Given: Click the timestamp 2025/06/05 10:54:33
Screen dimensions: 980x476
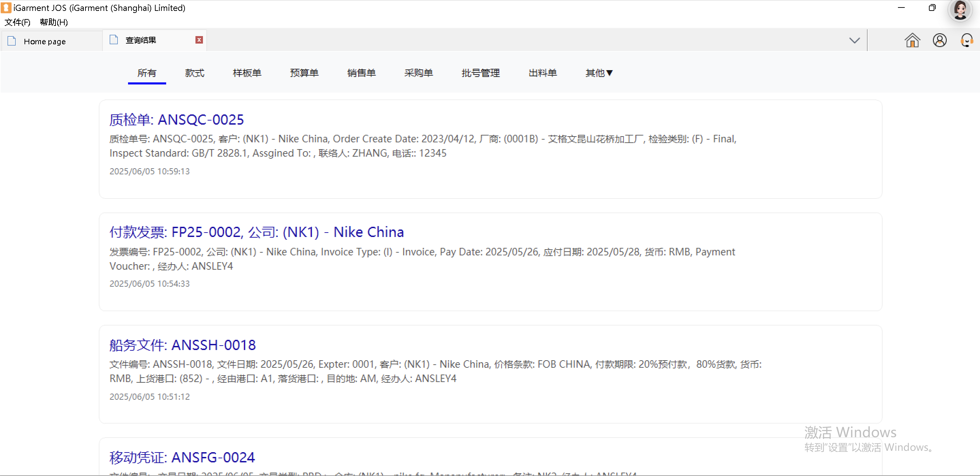Looking at the screenshot, I should [149, 284].
